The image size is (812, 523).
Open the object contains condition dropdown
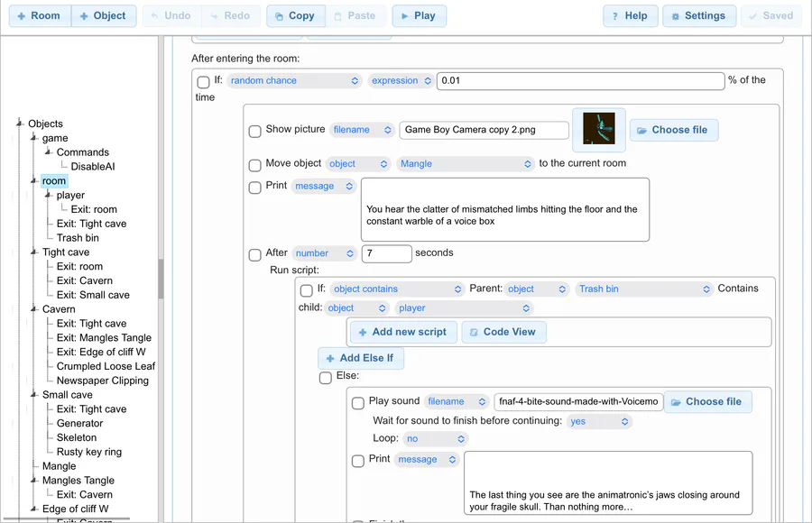coord(397,289)
